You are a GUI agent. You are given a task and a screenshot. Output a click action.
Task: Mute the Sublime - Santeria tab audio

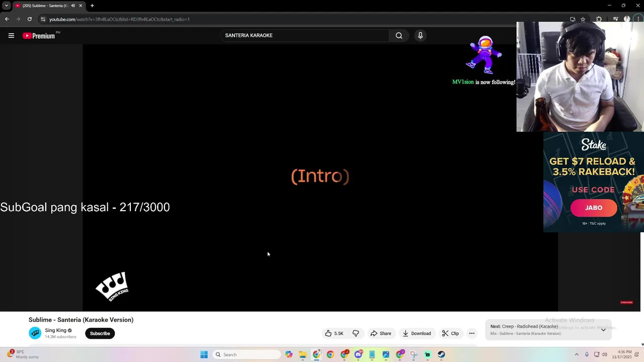pyautogui.click(x=73, y=6)
